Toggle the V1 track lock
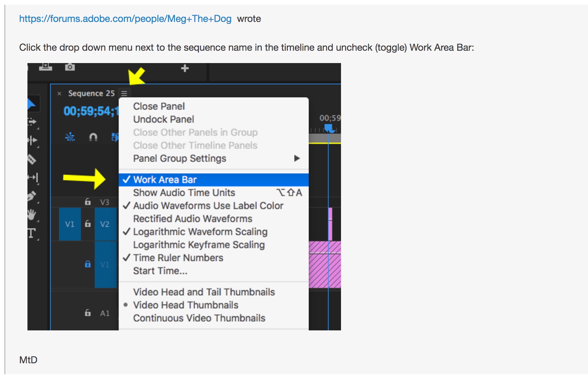 pos(88,264)
